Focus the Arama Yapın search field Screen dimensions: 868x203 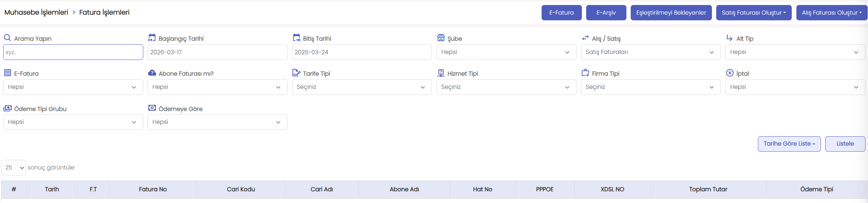pyautogui.click(x=73, y=52)
